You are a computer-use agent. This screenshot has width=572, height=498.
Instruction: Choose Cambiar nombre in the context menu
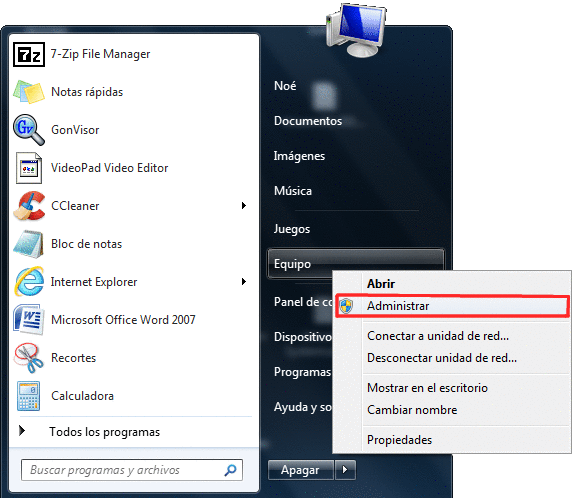pos(412,410)
